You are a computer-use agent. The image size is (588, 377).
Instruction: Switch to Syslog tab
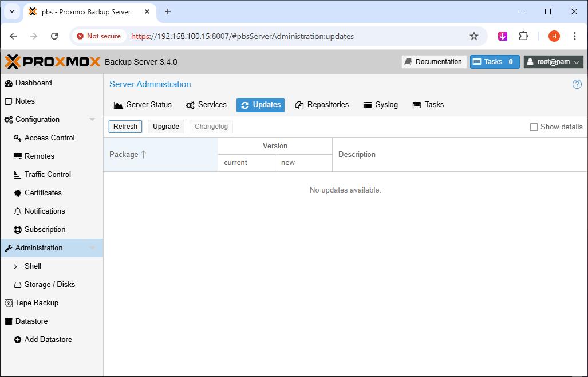(381, 105)
